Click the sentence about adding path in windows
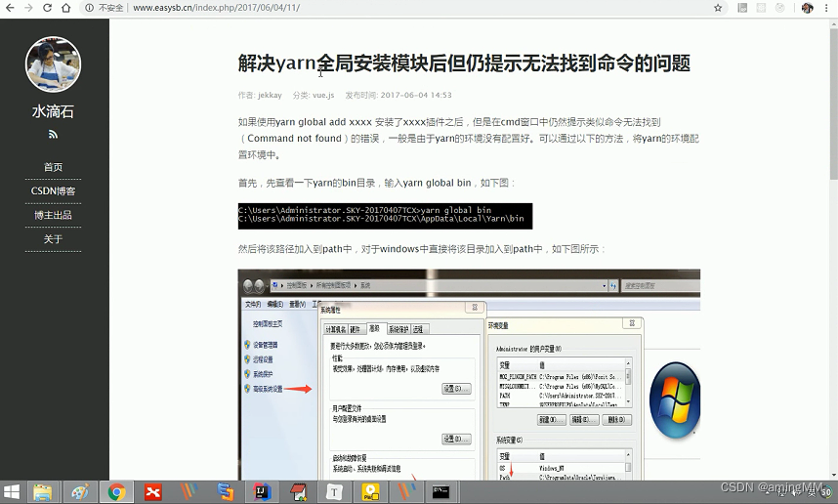The image size is (838, 504). click(x=422, y=249)
